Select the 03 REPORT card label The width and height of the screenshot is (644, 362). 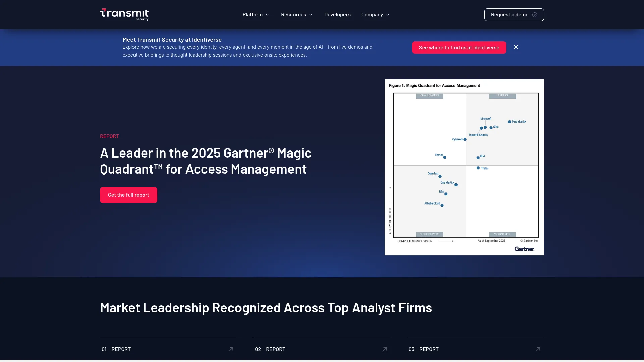(x=424, y=349)
